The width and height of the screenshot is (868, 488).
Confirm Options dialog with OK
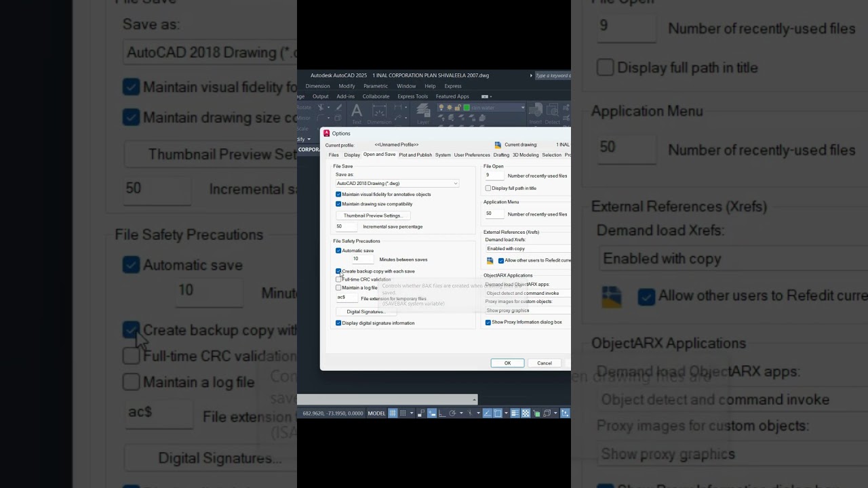(507, 363)
